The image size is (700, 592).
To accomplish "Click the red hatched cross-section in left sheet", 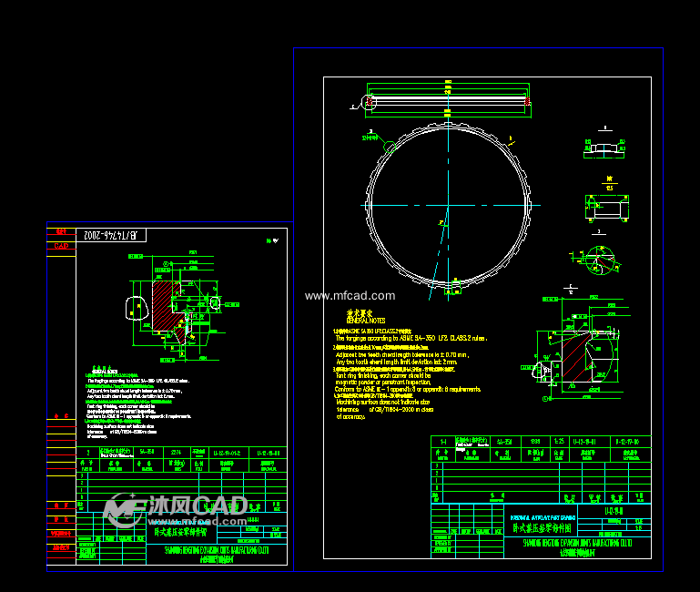I will click(167, 305).
